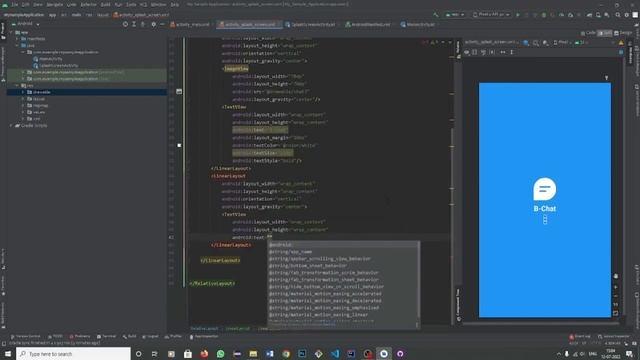The image size is (640, 360).
Task: Switch to MainActivity.kt editor tab
Action: (417, 24)
